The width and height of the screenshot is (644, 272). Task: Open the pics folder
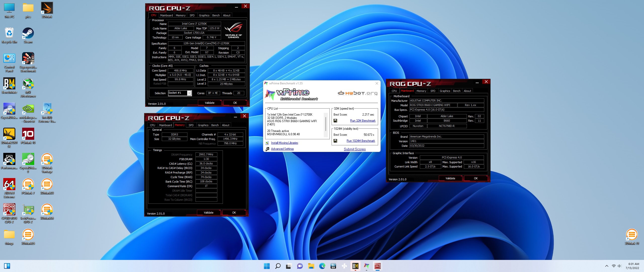tap(28, 10)
